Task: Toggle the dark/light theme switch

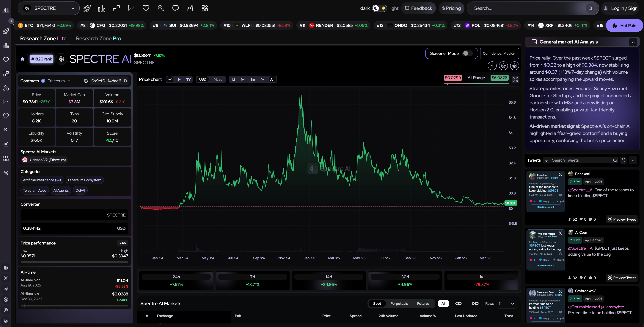Action: pos(379,8)
